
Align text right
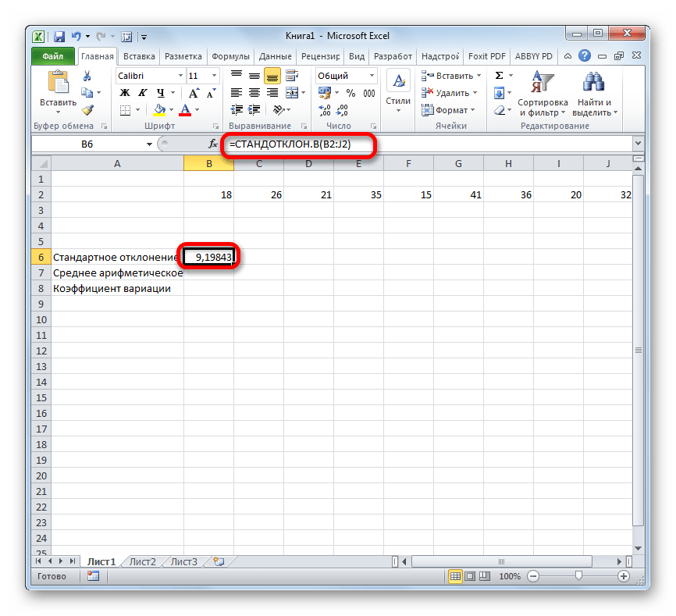pos(272,93)
